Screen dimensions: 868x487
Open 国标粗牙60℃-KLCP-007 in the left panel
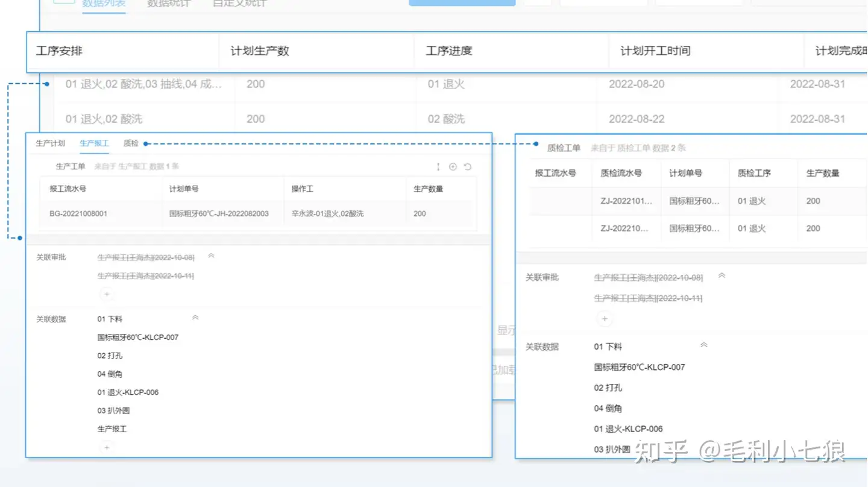[138, 338]
